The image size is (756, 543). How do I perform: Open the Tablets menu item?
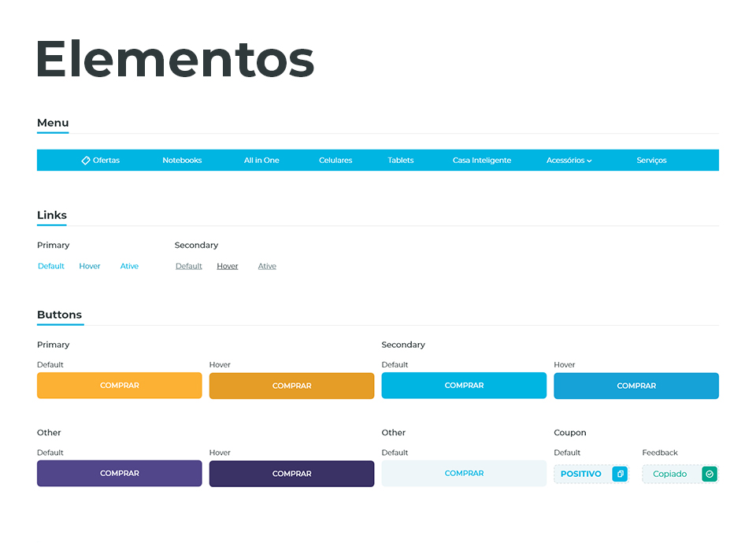pos(401,161)
